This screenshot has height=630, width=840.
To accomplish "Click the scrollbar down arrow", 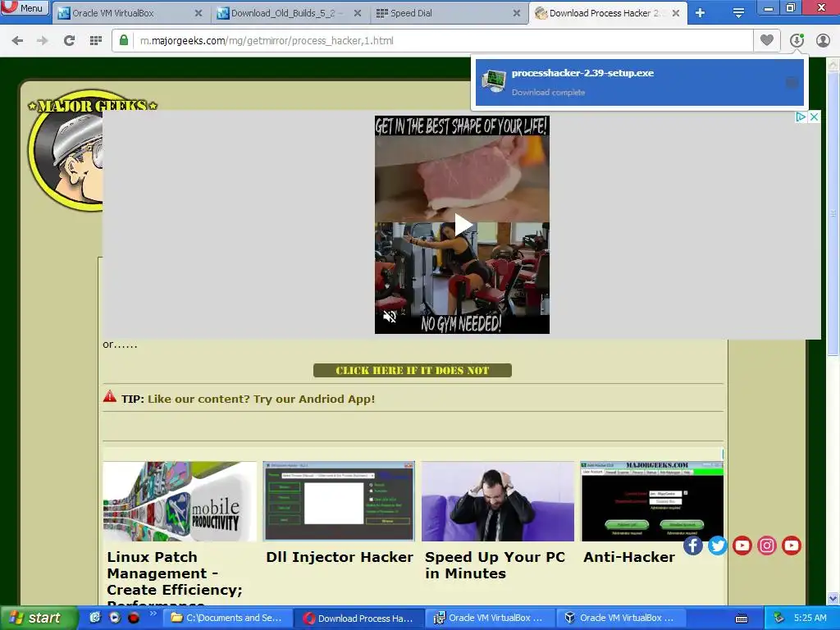I will click(x=833, y=598).
